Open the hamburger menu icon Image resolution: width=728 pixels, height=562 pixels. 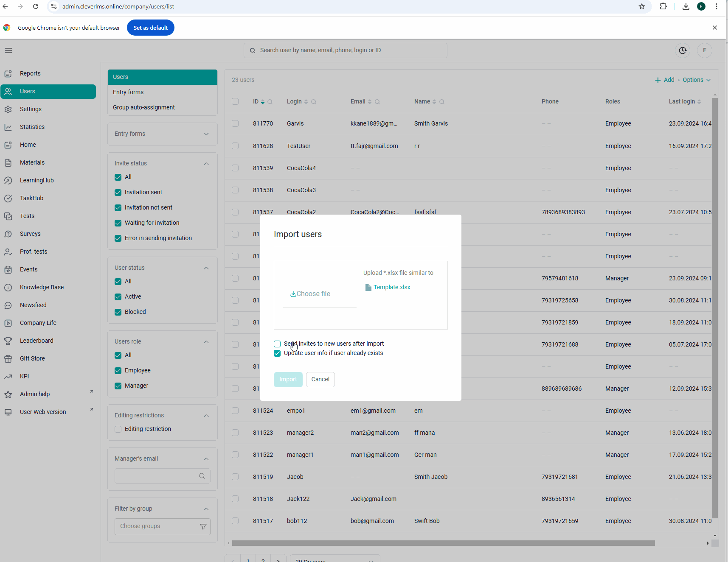click(8, 50)
